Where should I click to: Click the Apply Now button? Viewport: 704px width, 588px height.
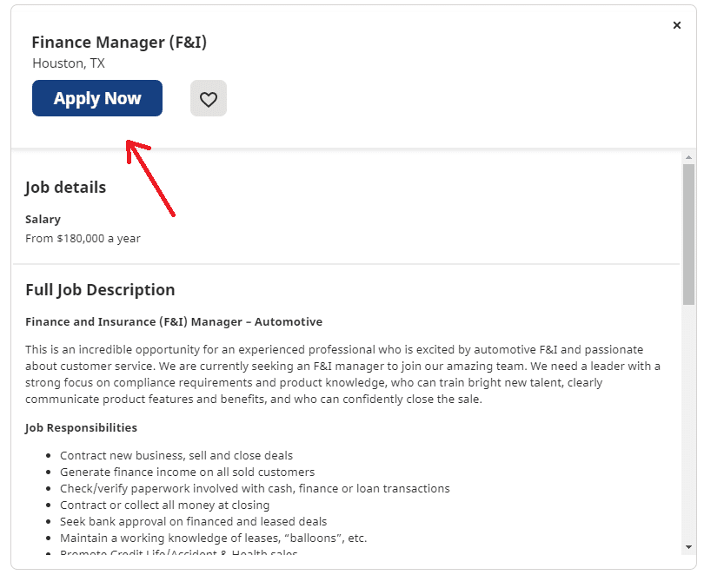(x=97, y=98)
